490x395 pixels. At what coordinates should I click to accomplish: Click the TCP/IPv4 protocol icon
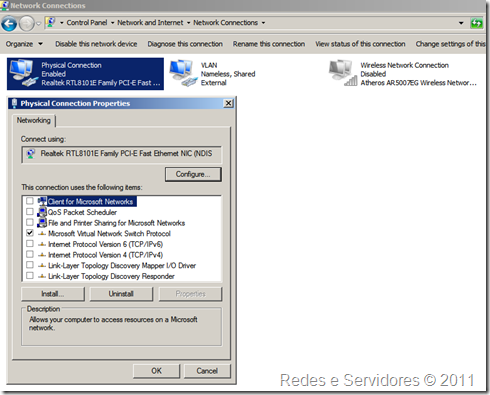[x=42, y=255]
